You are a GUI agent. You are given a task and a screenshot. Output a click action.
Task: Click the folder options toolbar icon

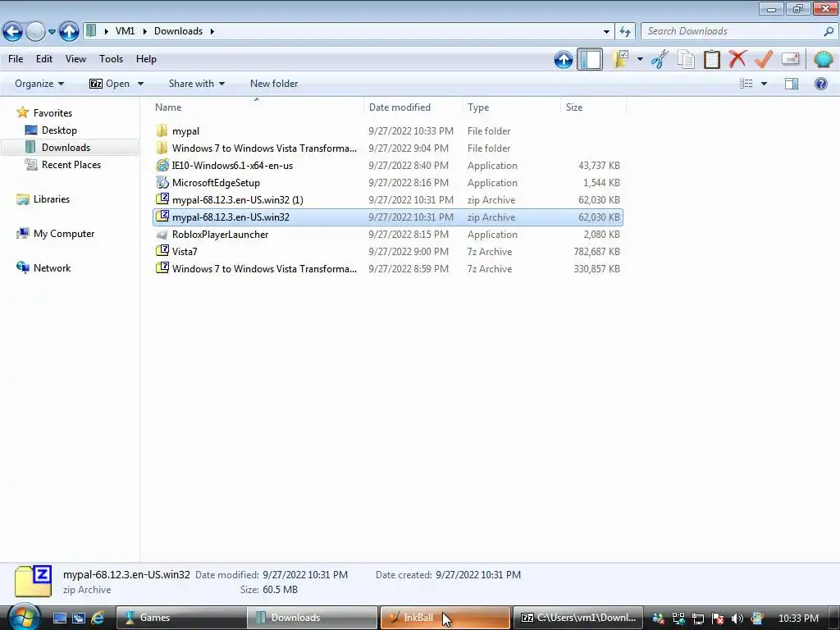620,59
